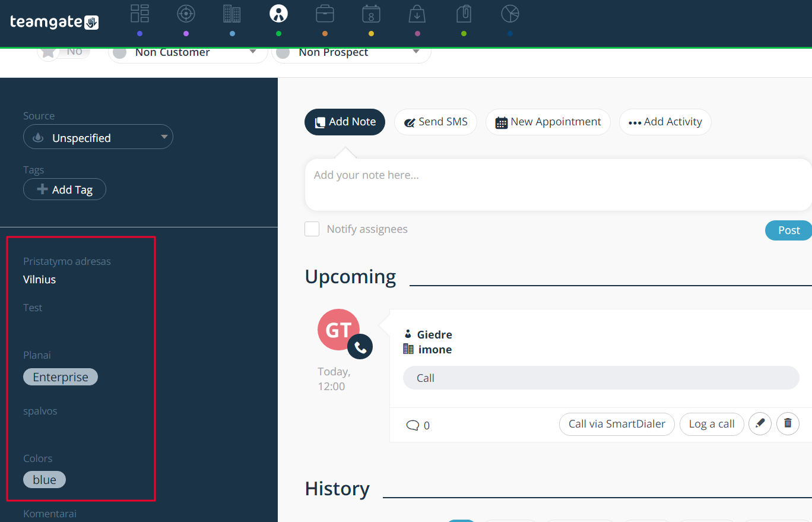This screenshot has width=812, height=522.
Task: Click the Upcoming section heading
Action: pyautogui.click(x=350, y=277)
